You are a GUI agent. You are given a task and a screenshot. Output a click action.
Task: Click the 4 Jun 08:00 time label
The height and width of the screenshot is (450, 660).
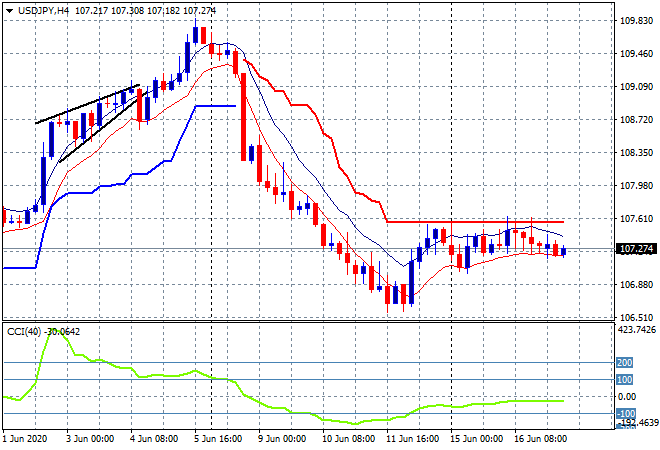pyautogui.click(x=154, y=439)
